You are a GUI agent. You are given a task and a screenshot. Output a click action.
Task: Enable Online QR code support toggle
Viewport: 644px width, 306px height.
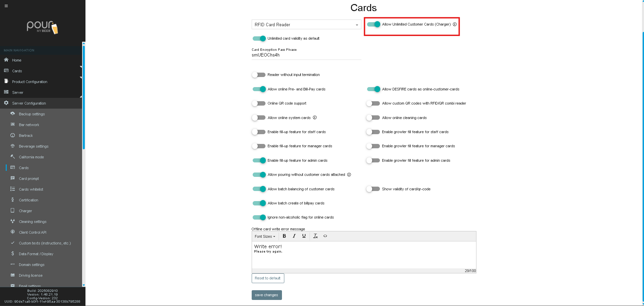tap(259, 104)
